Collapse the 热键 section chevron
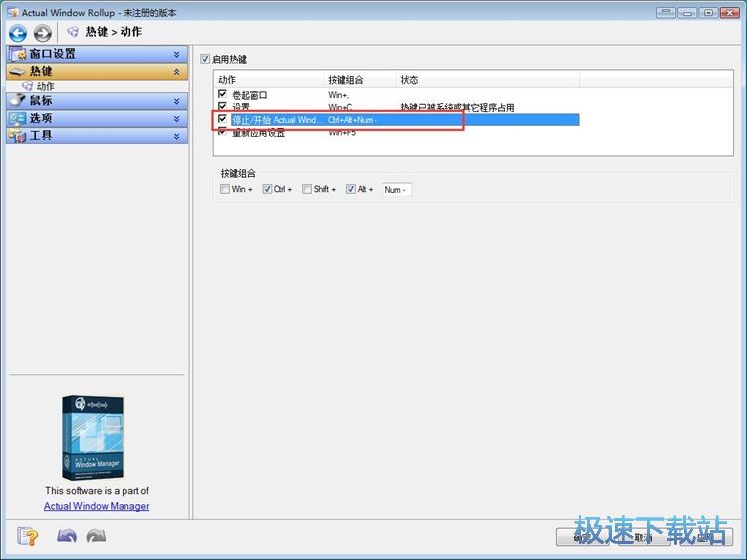This screenshot has height=560, width=747. pos(176,72)
